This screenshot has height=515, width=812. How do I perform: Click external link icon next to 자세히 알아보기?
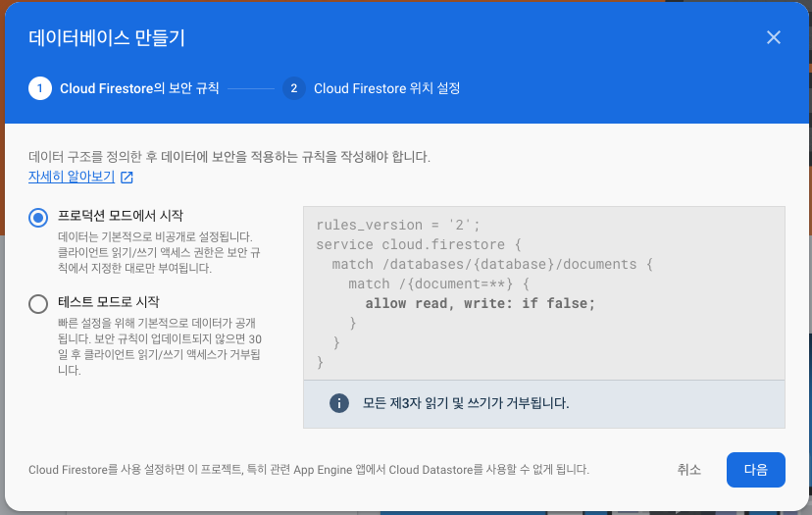pos(127,178)
